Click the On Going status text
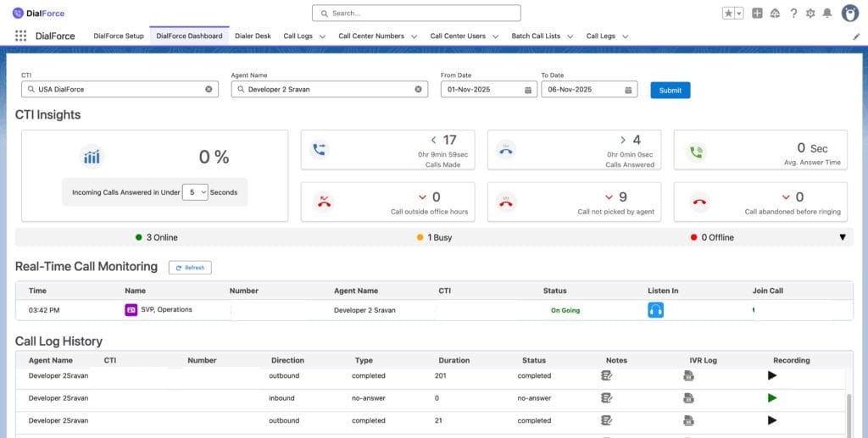This screenshot has height=438, width=868. 565,310
